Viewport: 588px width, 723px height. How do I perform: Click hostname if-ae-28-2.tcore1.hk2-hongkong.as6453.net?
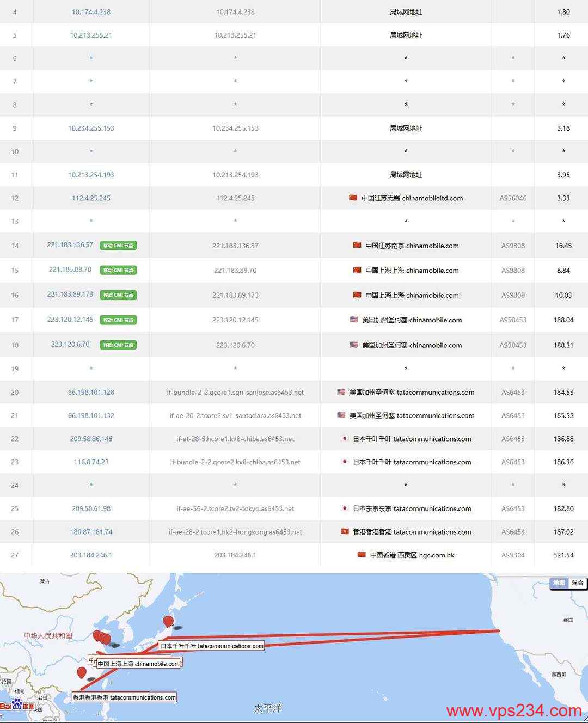[235, 532]
